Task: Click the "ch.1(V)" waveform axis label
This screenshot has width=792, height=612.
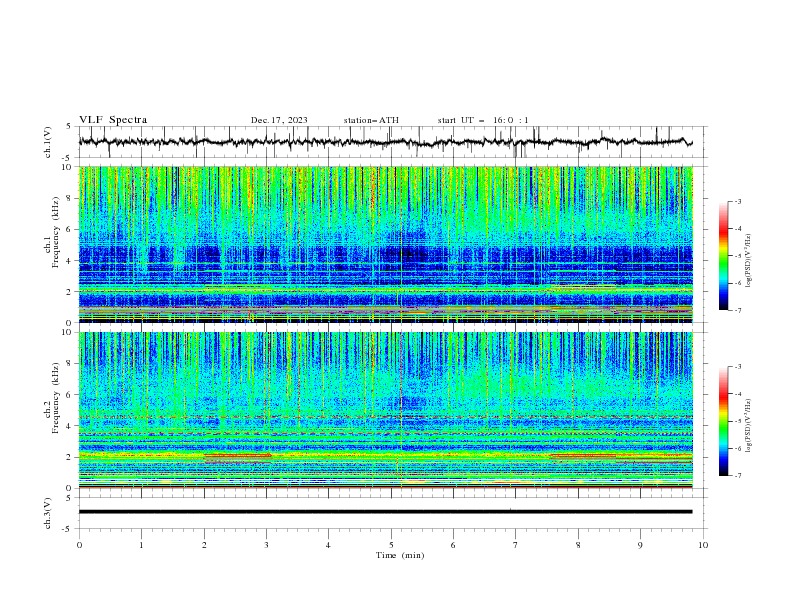Action: [x=48, y=142]
